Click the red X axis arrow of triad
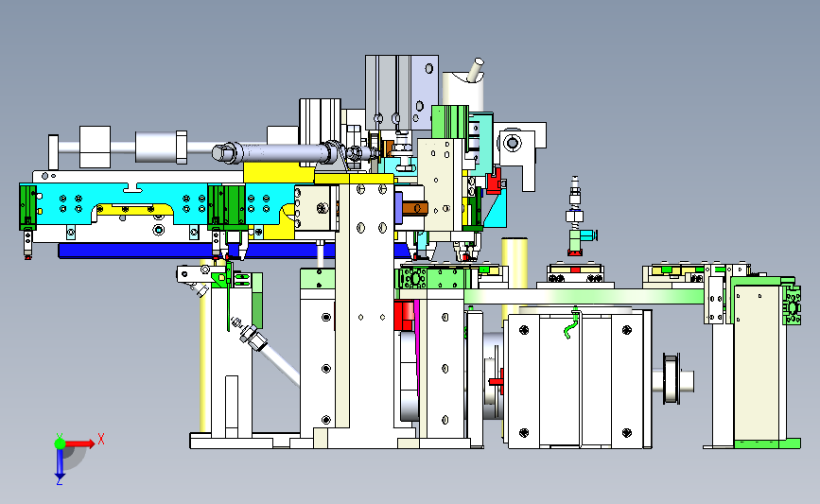Viewport: 820px width, 504px height. coord(80,443)
